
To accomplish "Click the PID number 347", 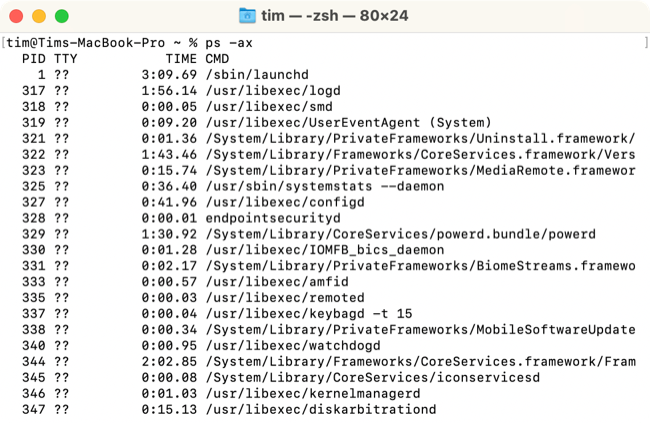I will point(33,409).
